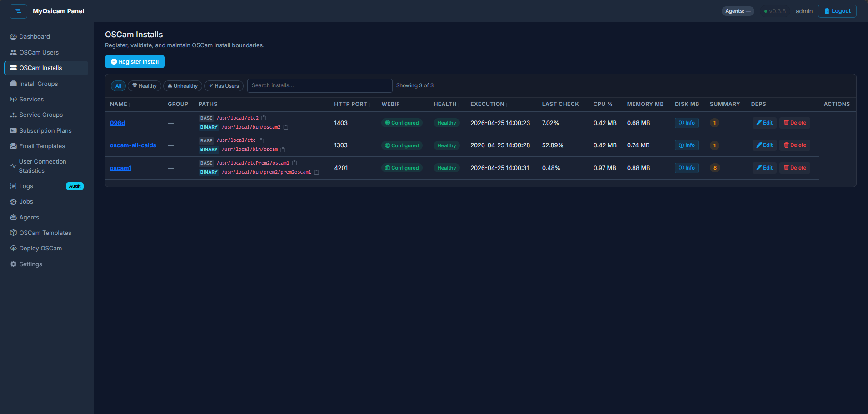The height and width of the screenshot is (414, 868).
Task: Open Settings
Action: point(46,264)
